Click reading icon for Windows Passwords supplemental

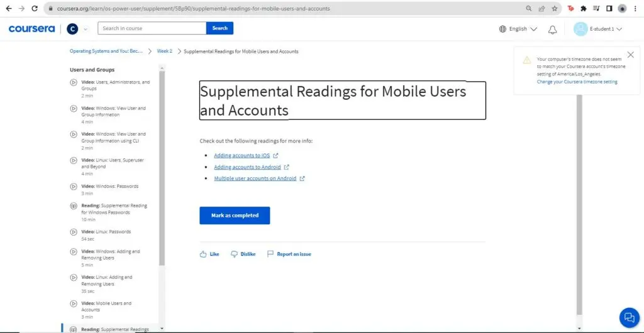point(74,206)
